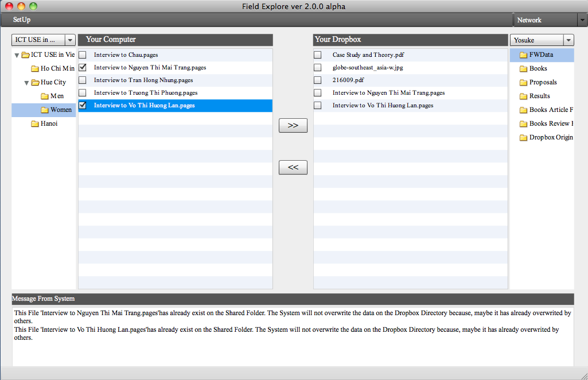Click the << transfer to computer button
The height and width of the screenshot is (380, 588).
point(293,168)
